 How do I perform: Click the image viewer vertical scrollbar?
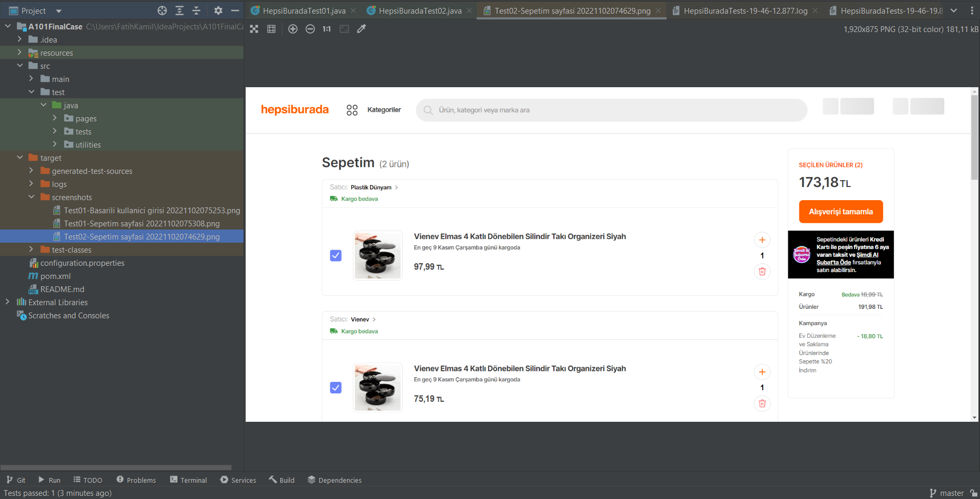coord(974,138)
